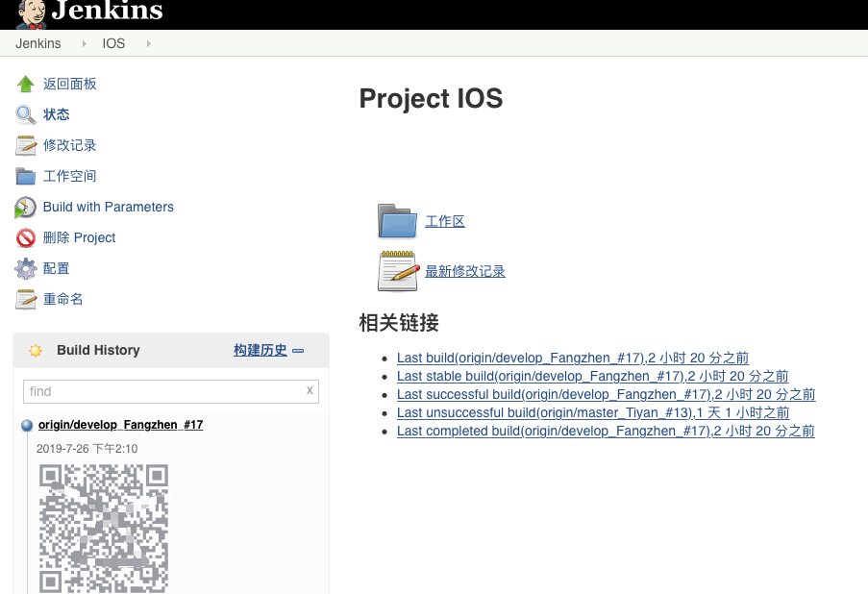This screenshot has height=594, width=868.
Task: Click the Build History panel title
Action: click(99, 351)
